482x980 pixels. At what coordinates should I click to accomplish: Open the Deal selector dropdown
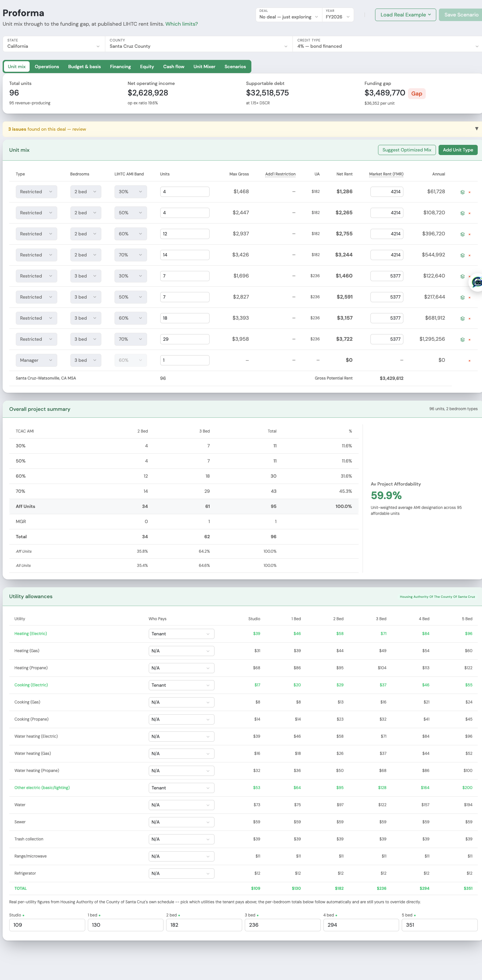[289, 14]
